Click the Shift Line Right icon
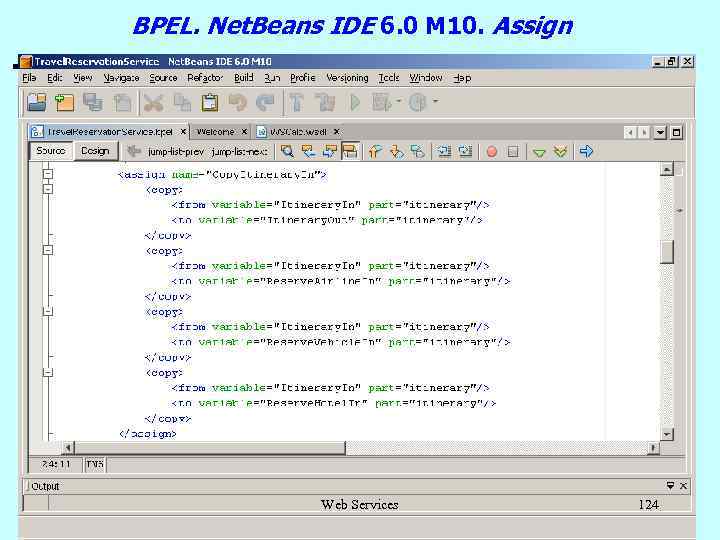This screenshot has height=540, width=720. (x=465, y=151)
